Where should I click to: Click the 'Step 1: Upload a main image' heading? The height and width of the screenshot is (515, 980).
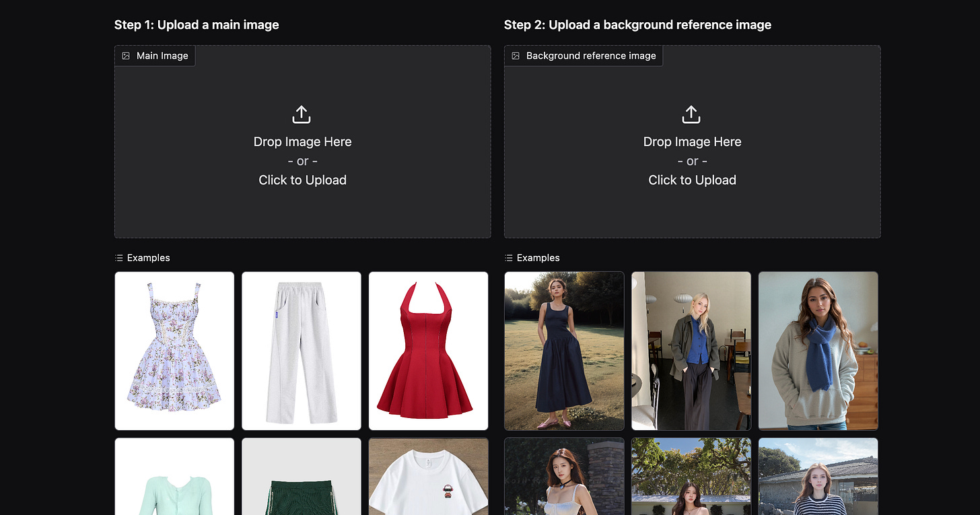(x=197, y=25)
